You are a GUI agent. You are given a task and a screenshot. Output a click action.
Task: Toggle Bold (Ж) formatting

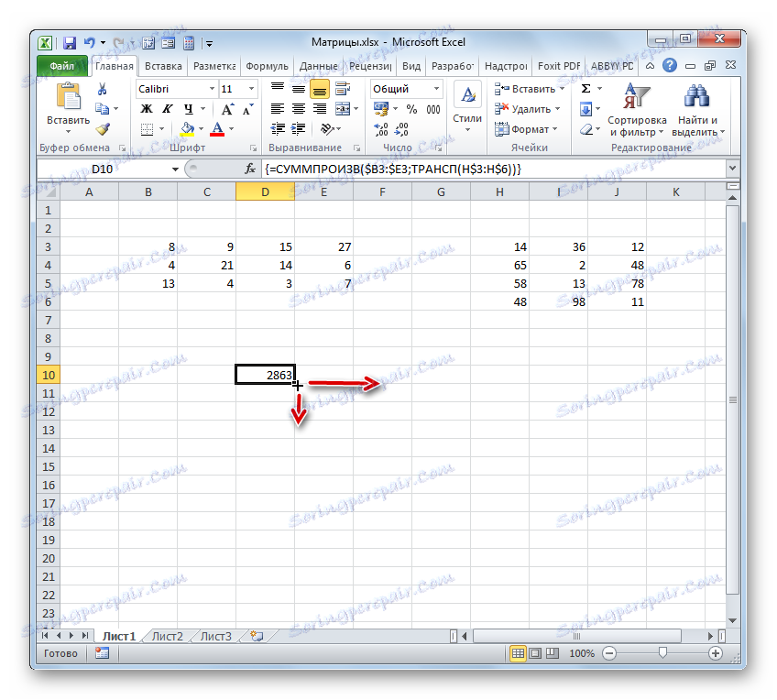tap(147, 109)
